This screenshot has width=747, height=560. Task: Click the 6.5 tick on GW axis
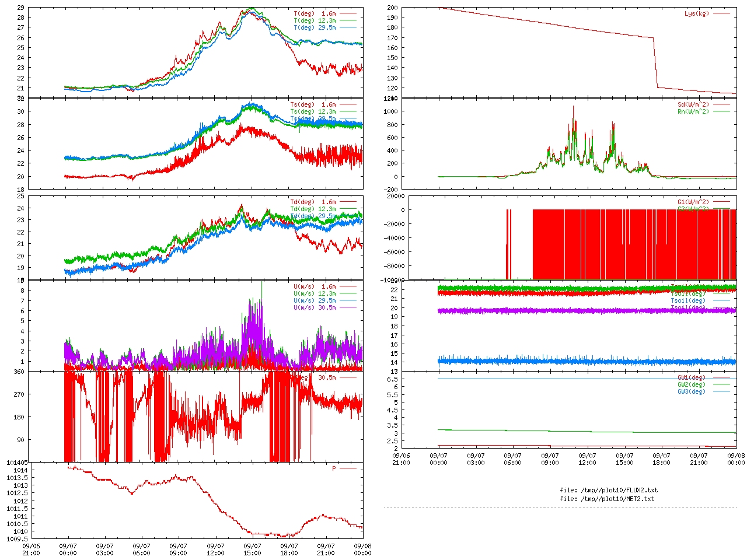[x=393, y=379]
